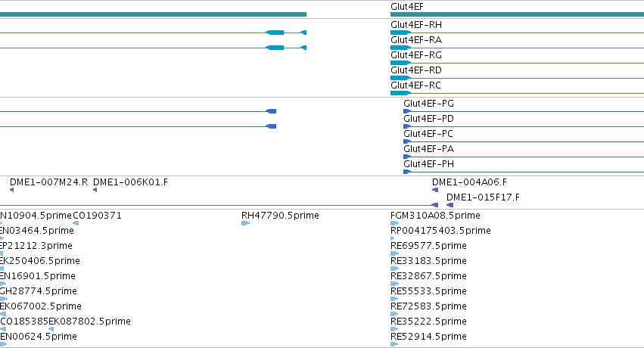Click the Glut4EF-RH exon glyph
644x348 pixels.
tap(401, 33)
